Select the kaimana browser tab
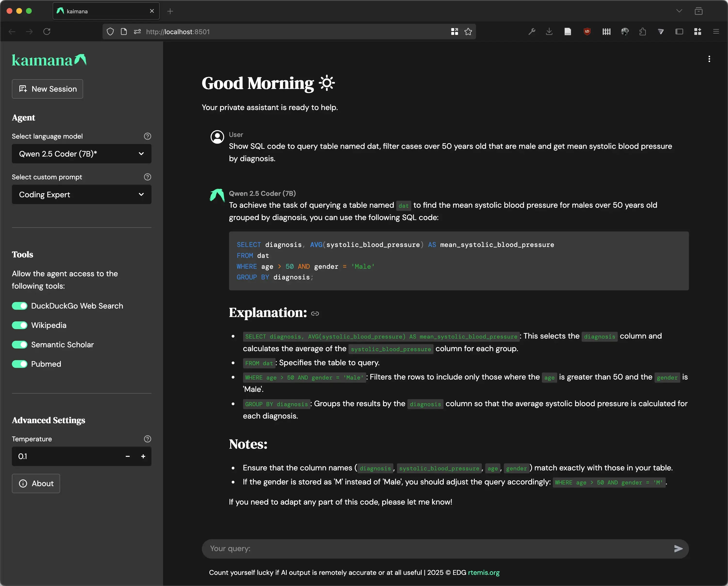 point(101,11)
